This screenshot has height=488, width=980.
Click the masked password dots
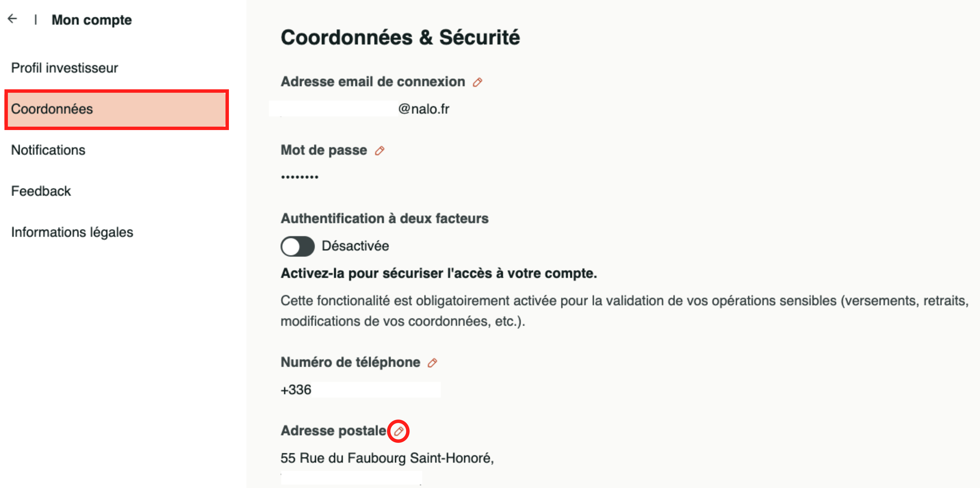point(299,177)
